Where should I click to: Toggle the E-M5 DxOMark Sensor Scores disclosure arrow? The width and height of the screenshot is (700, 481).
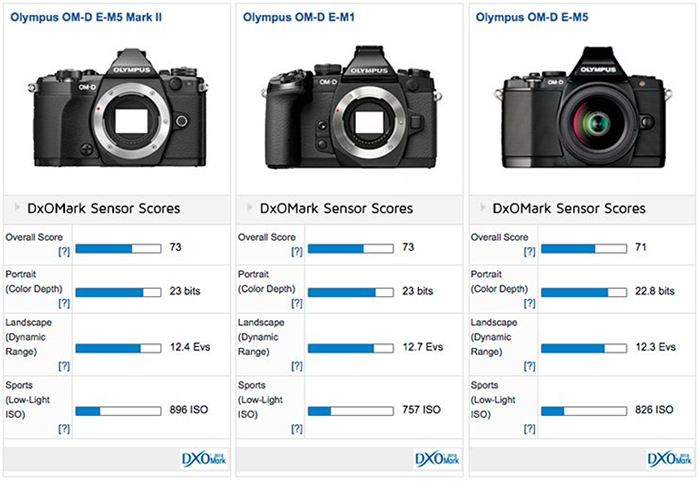[x=481, y=209]
